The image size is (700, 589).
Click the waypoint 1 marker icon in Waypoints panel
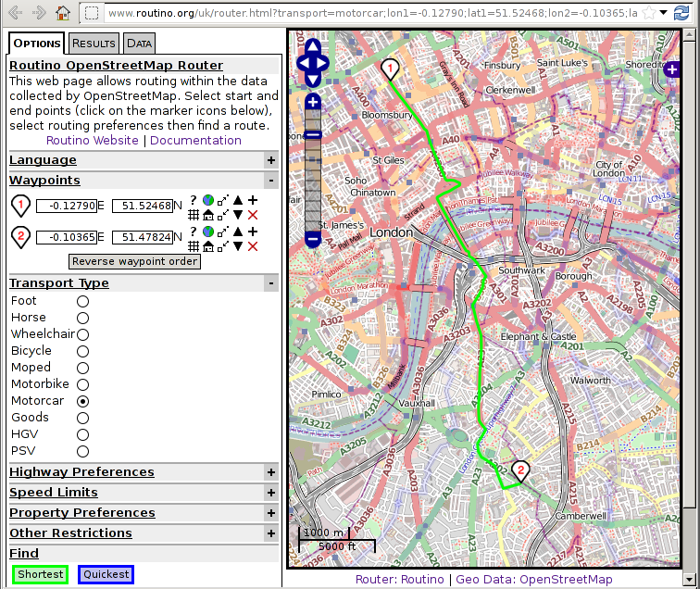(x=20, y=206)
